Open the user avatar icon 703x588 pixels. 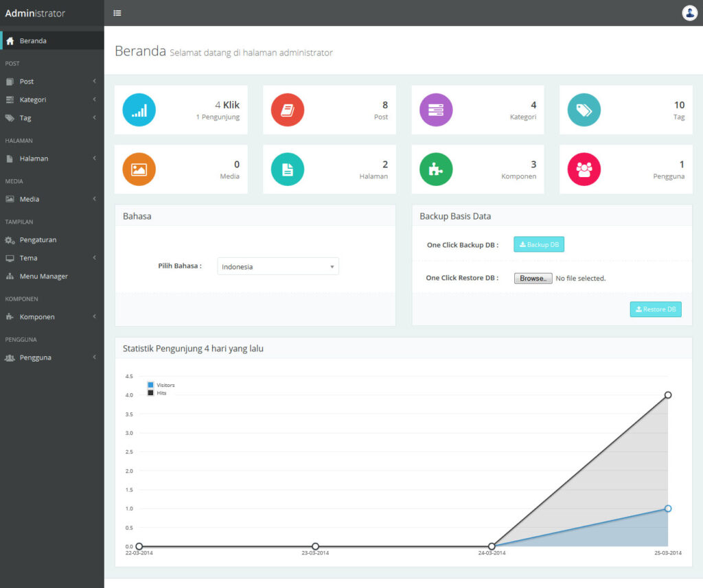(x=689, y=13)
